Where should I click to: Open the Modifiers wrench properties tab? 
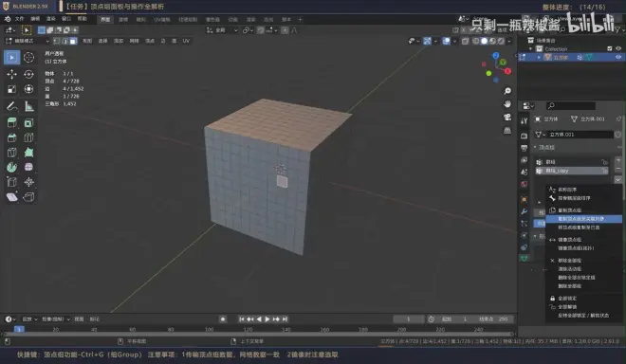point(525,211)
